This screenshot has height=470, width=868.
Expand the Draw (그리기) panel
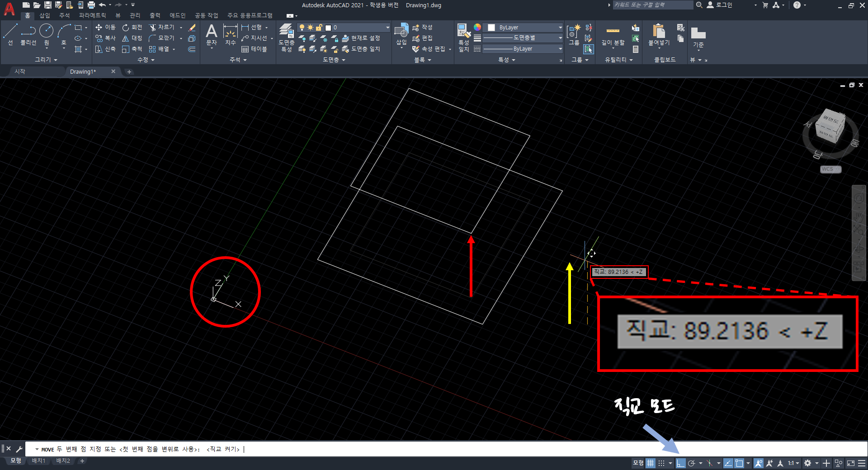tap(46, 60)
